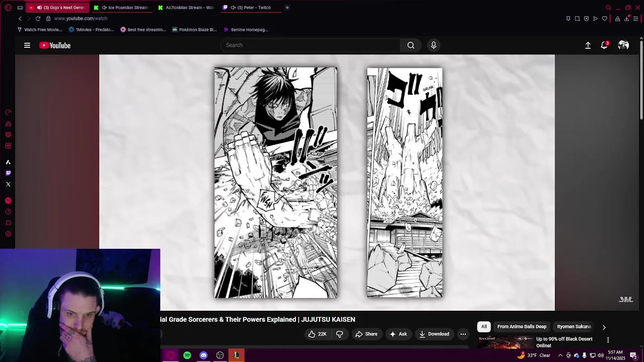Like the video with 22K likes
The height and width of the screenshot is (362, 644).
click(x=317, y=334)
